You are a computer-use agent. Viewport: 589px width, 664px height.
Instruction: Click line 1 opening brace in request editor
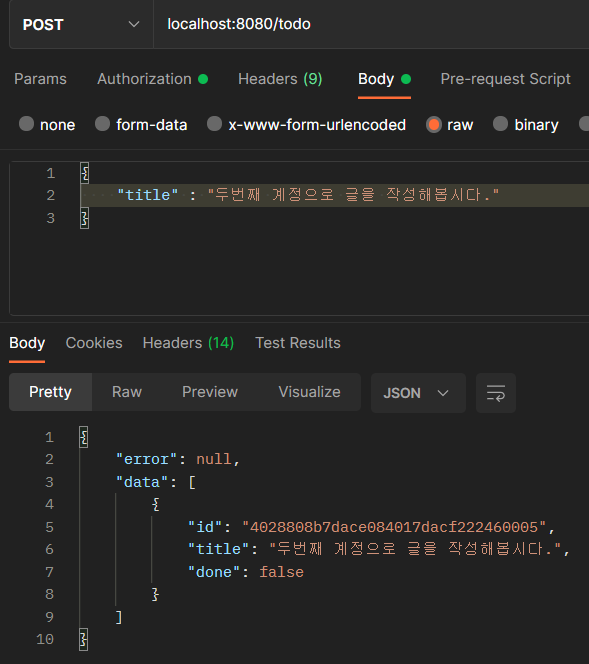pyautogui.click(x=85, y=173)
